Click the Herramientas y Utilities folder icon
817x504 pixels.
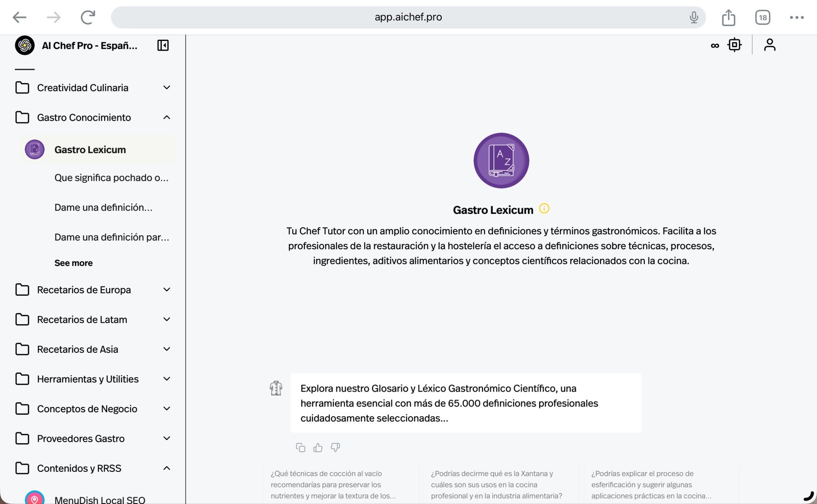click(22, 379)
